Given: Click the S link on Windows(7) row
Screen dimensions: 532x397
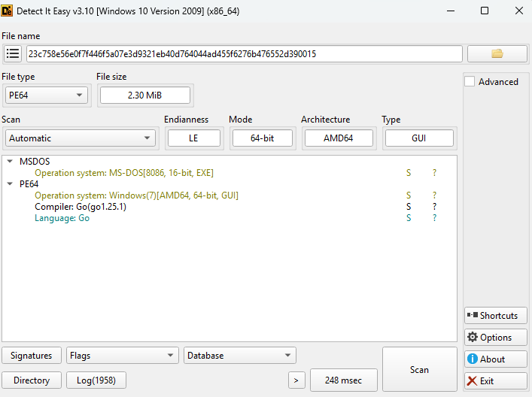Looking at the screenshot, I should pyautogui.click(x=409, y=195).
